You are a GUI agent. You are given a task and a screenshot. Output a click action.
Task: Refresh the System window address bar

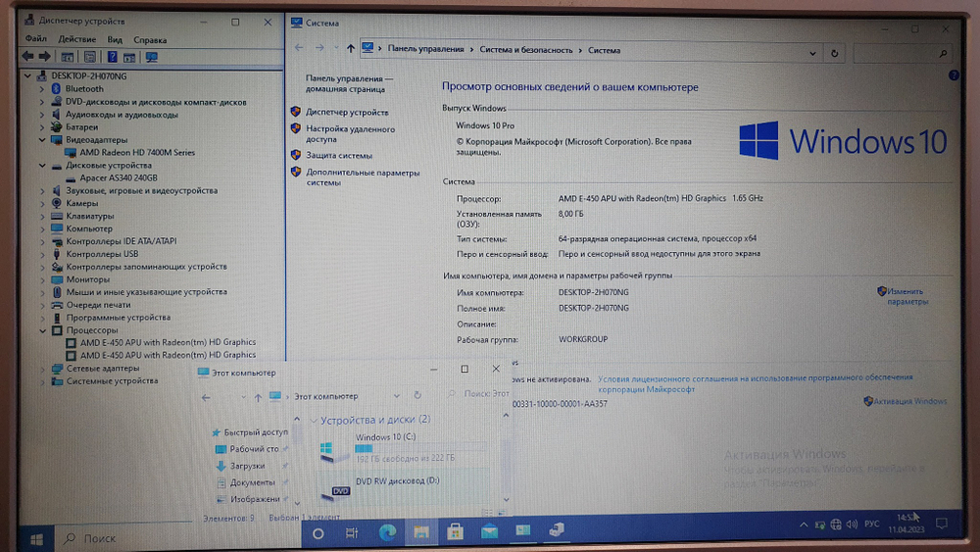(834, 54)
